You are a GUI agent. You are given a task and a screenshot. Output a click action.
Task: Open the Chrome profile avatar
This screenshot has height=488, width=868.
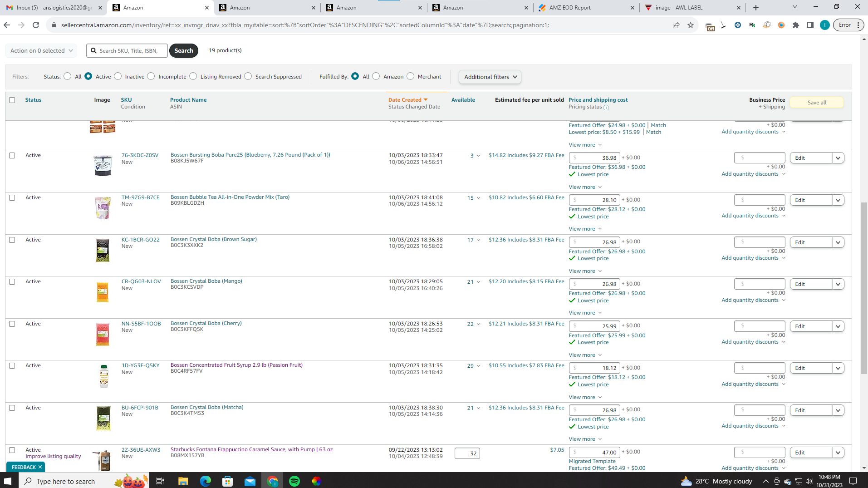[825, 25]
